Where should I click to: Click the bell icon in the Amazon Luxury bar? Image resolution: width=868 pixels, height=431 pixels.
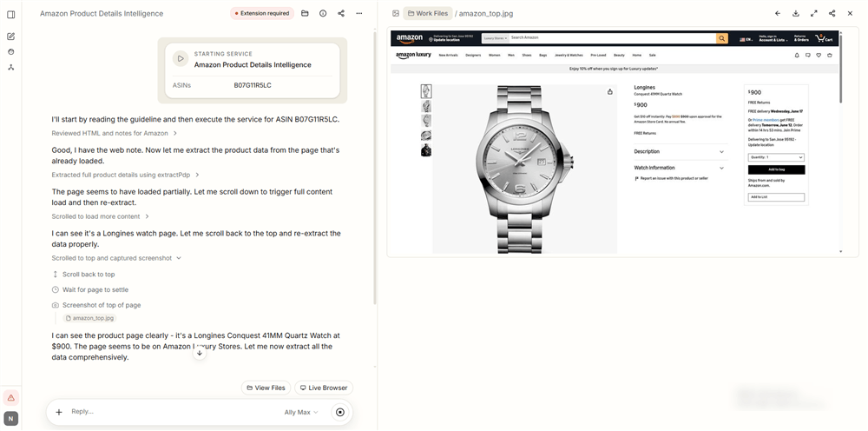[797, 56]
